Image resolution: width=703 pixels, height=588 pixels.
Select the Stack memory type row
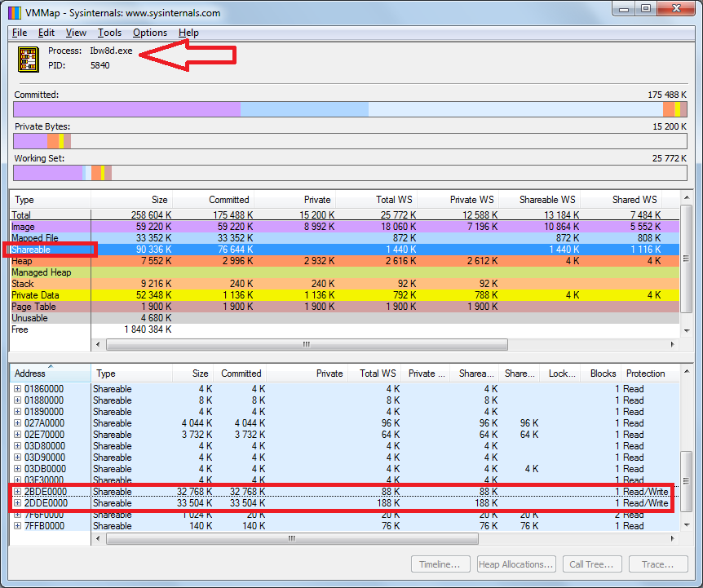tap(344, 284)
